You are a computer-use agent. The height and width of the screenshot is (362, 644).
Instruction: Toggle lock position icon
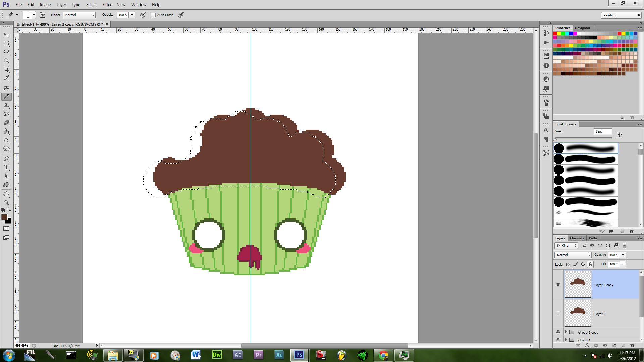click(583, 264)
